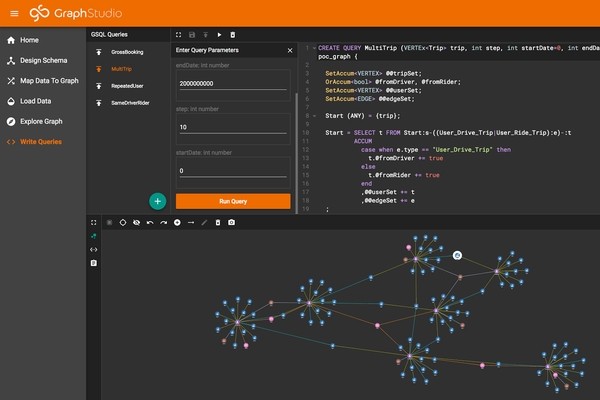Click the startDate input field
This screenshot has height=400, width=600.
(x=233, y=171)
